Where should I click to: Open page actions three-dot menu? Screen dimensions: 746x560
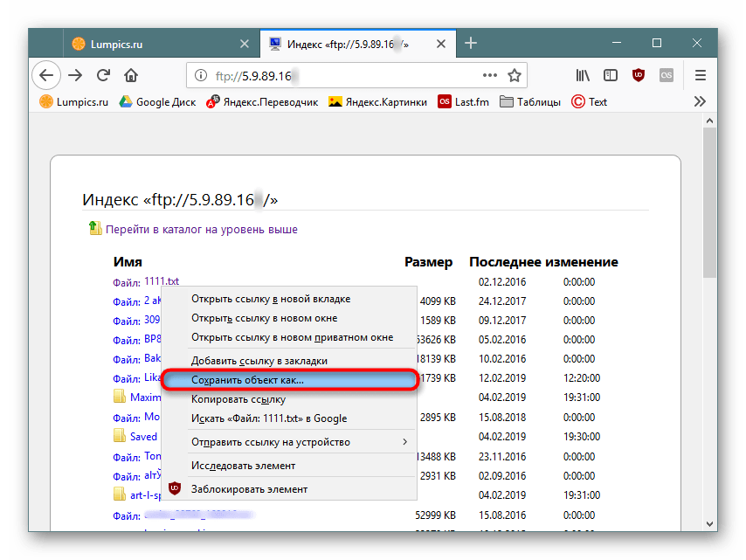tap(489, 75)
